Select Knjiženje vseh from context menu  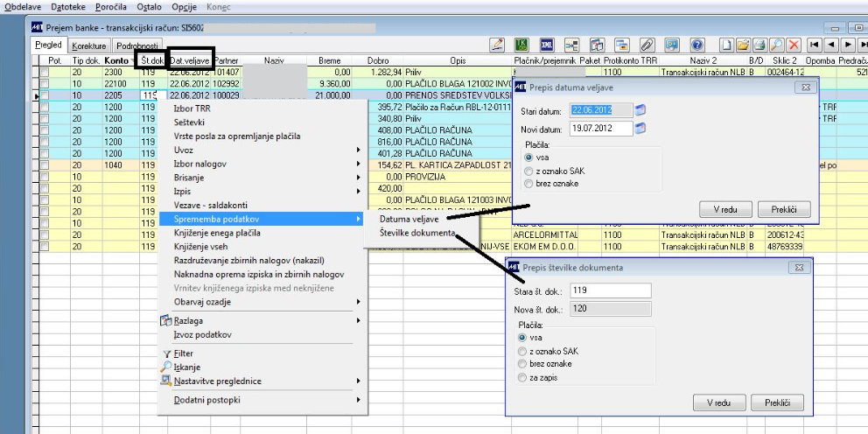[x=200, y=247]
